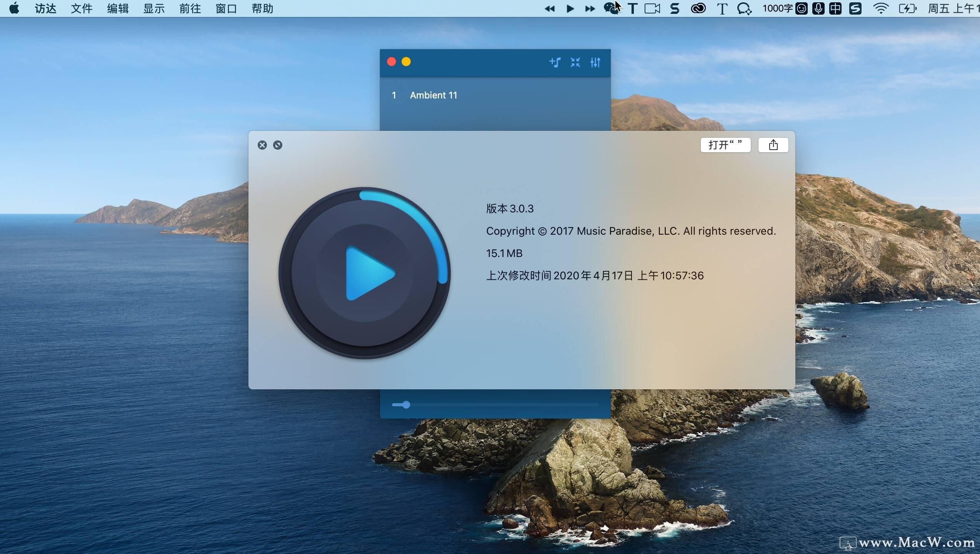The image size is (980, 554).
Task: Click the smiley emoji input icon
Action: point(801,8)
